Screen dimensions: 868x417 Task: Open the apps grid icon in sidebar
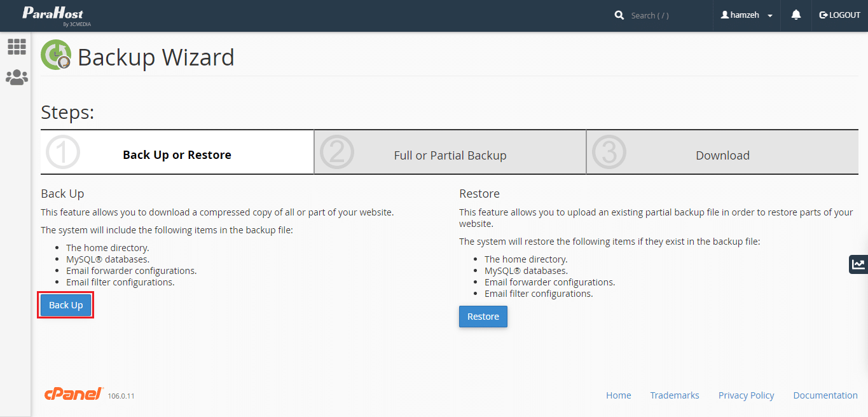[17, 46]
